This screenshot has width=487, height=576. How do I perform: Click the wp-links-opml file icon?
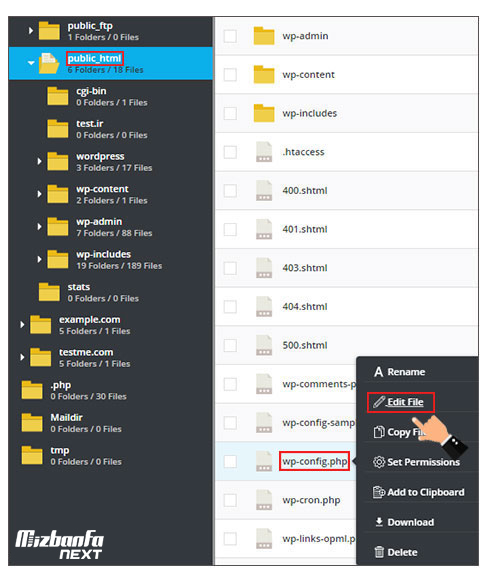point(264,539)
